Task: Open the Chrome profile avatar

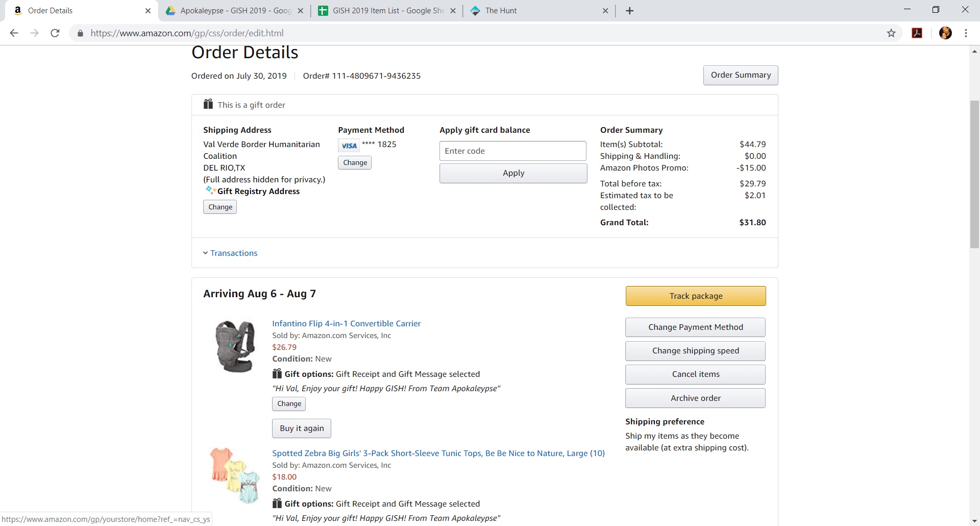Action: coord(945,33)
